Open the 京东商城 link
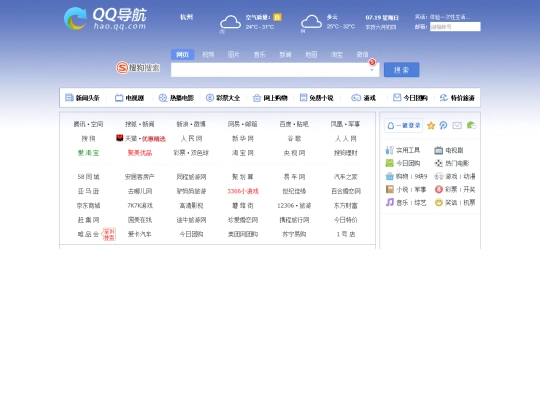540x405 pixels. (x=88, y=206)
